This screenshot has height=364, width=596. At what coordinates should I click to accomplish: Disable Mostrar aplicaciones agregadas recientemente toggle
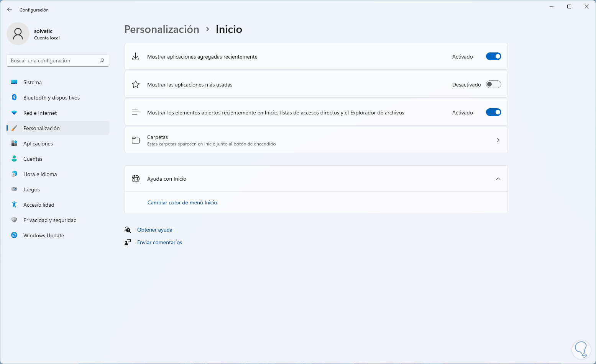tap(493, 57)
